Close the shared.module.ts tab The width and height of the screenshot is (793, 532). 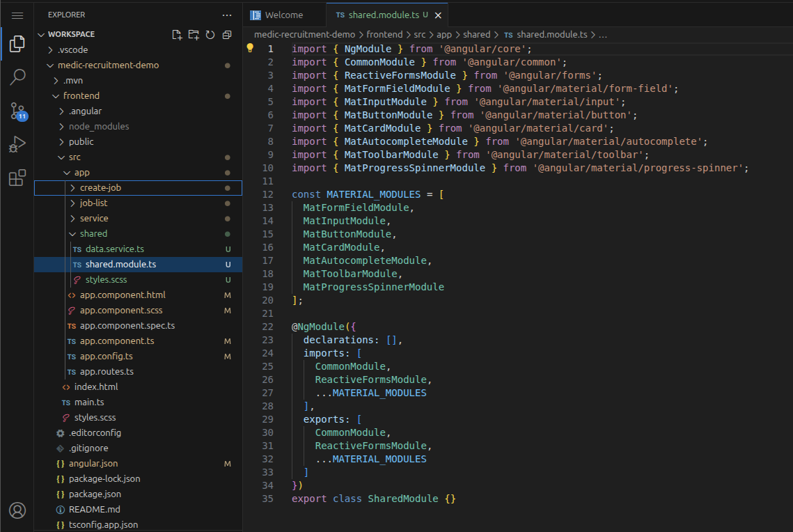pyautogui.click(x=437, y=13)
